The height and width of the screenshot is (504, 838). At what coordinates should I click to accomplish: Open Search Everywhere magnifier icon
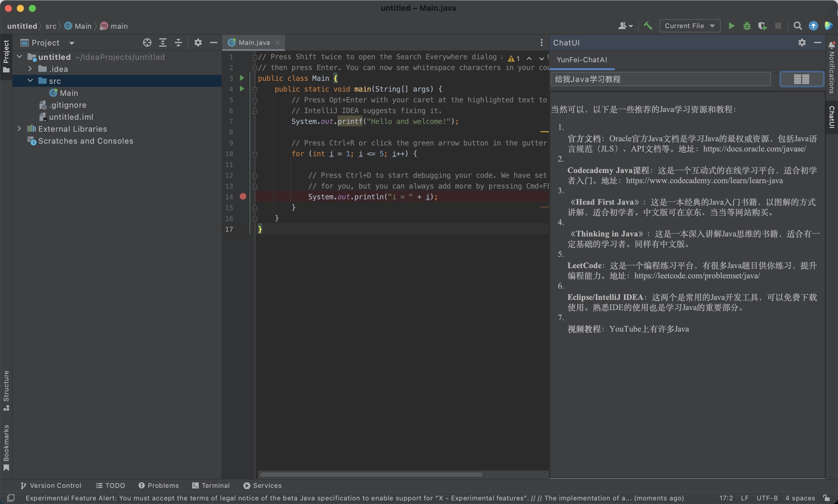[x=798, y=26]
